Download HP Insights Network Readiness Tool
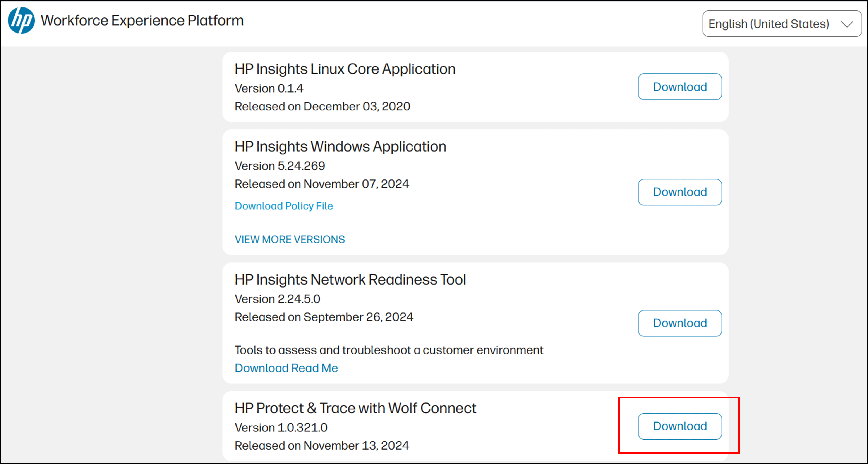The width and height of the screenshot is (868, 464). coord(680,323)
